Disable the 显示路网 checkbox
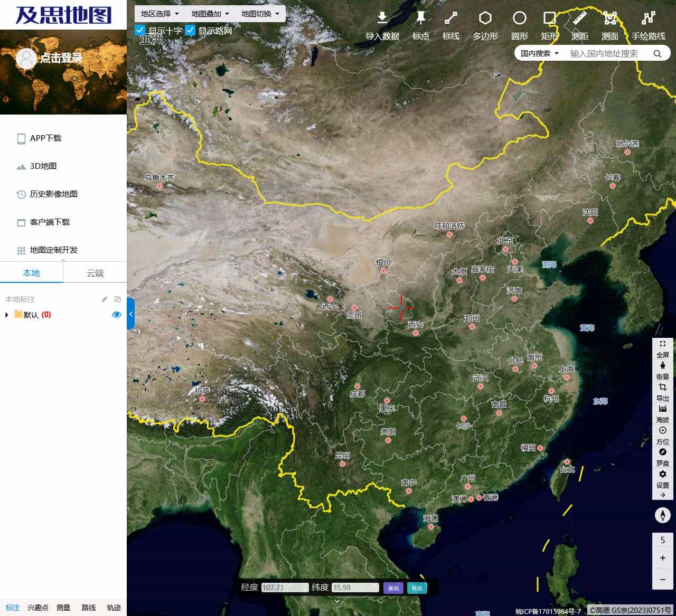This screenshot has width=676, height=616. 190,30
